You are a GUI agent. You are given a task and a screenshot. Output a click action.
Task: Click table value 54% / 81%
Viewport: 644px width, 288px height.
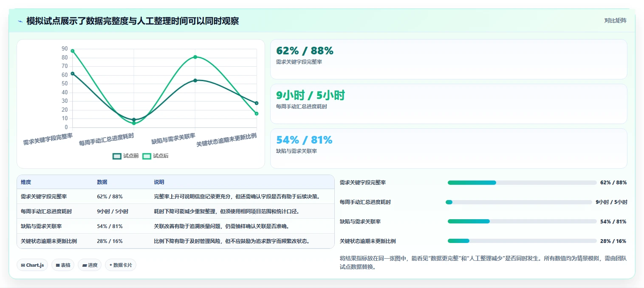tap(110, 226)
